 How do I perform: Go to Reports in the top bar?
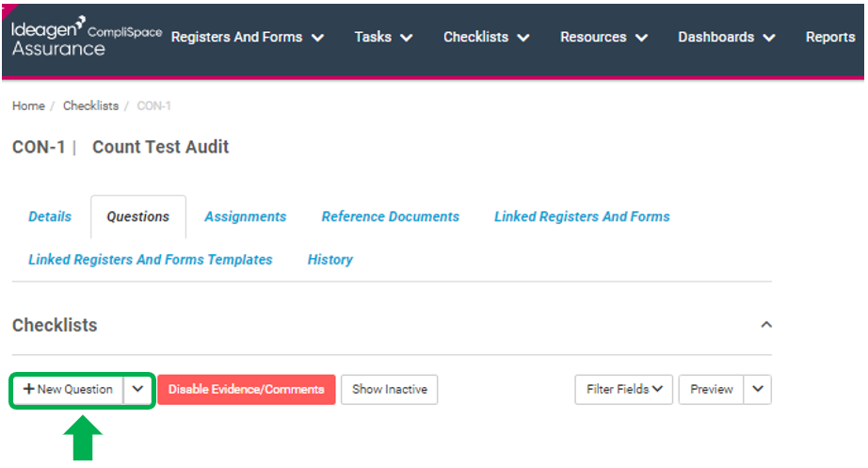(x=830, y=37)
